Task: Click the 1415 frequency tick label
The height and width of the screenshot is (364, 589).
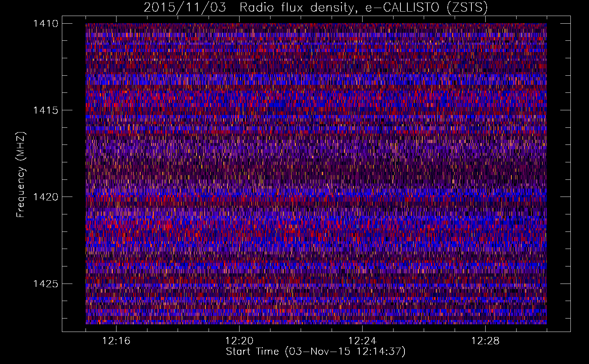Action: point(46,110)
